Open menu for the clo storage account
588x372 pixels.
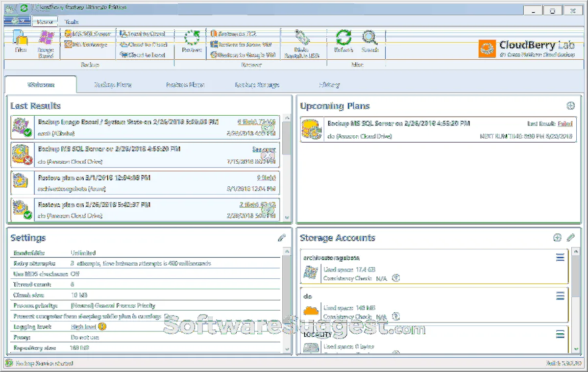coord(560,296)
